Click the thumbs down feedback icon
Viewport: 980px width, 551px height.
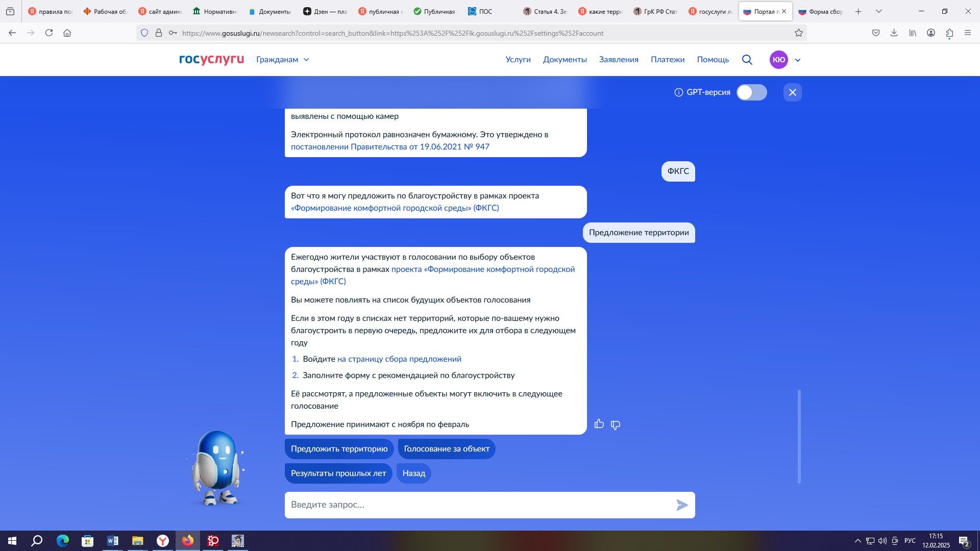point(616,425)
